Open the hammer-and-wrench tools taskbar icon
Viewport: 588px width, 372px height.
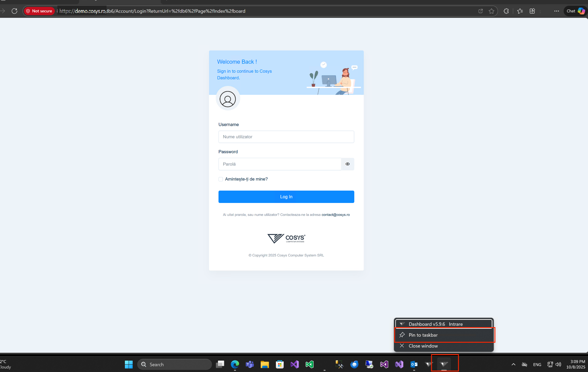[x=339, y=365]
